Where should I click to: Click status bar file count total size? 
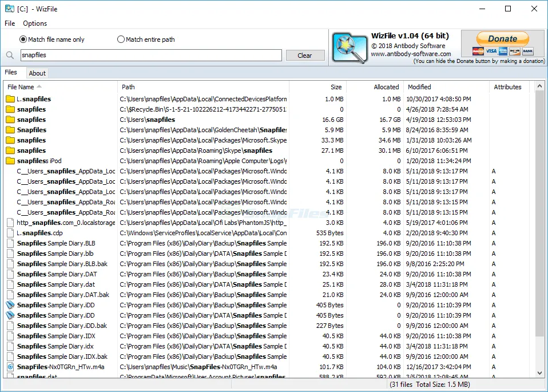coord(430,385)
